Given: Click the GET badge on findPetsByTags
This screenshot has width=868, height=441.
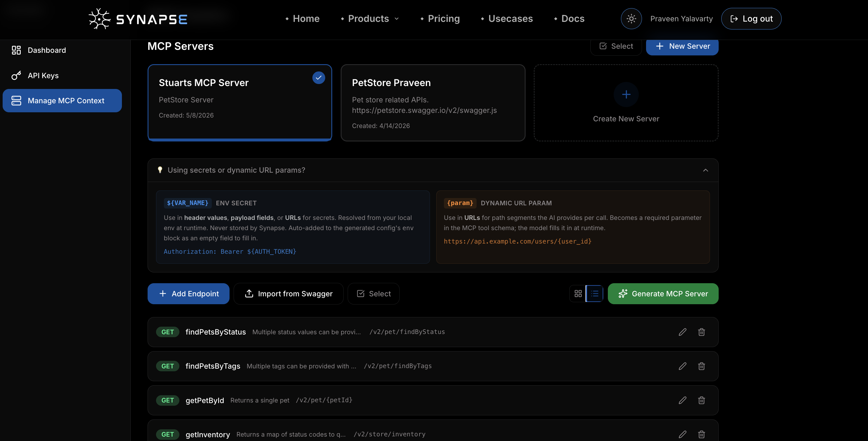Looking at the screenshot, I should pyautogui.click(x=167, y=366).
